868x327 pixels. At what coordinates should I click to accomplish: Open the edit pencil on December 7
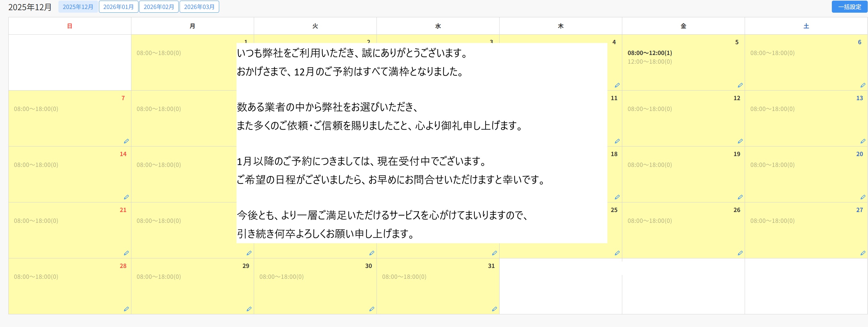tap(126, 141)
